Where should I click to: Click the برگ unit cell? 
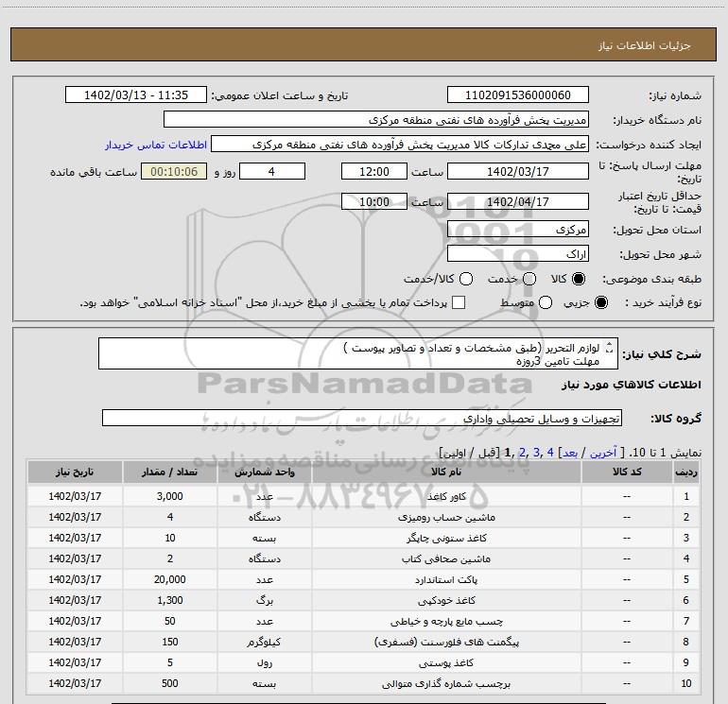[x=265, y=600]
